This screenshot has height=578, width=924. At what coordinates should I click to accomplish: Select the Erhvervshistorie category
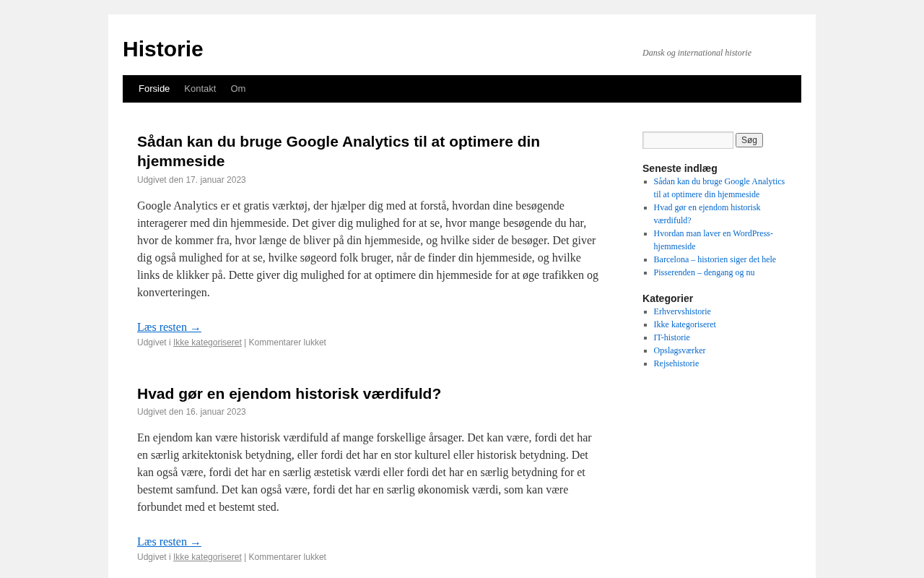click(682, 311)
